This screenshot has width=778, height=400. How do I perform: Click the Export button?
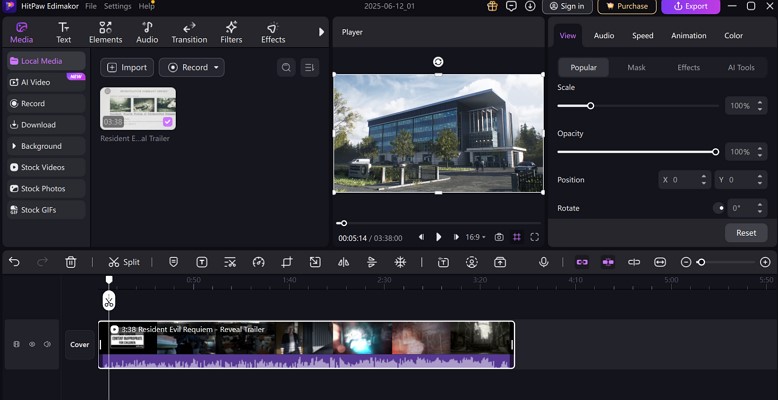click(691, 6)
